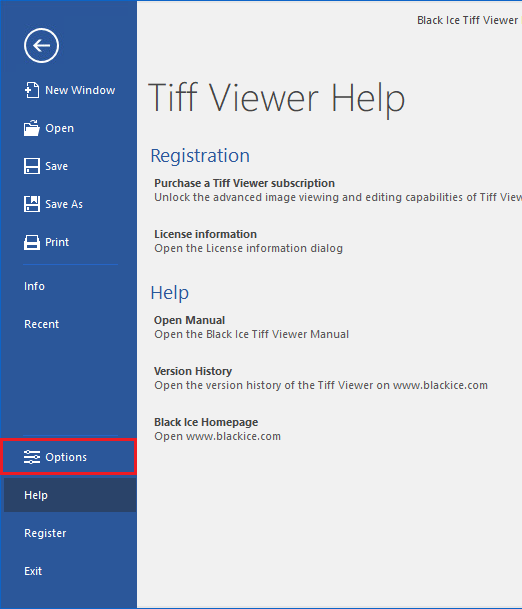The height and width of the screenshot is (609, 522).
Task: Open the Options menu entry
Action: point(68,457)
